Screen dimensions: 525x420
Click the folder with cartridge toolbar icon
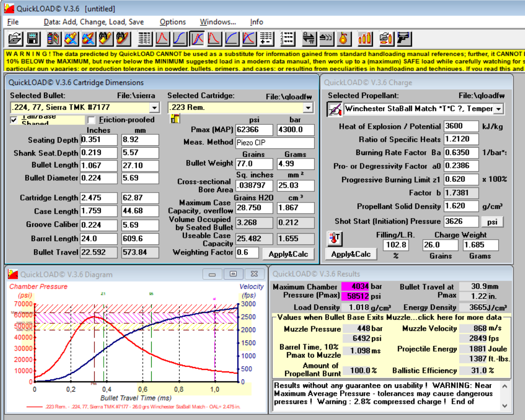coord(386,39)
